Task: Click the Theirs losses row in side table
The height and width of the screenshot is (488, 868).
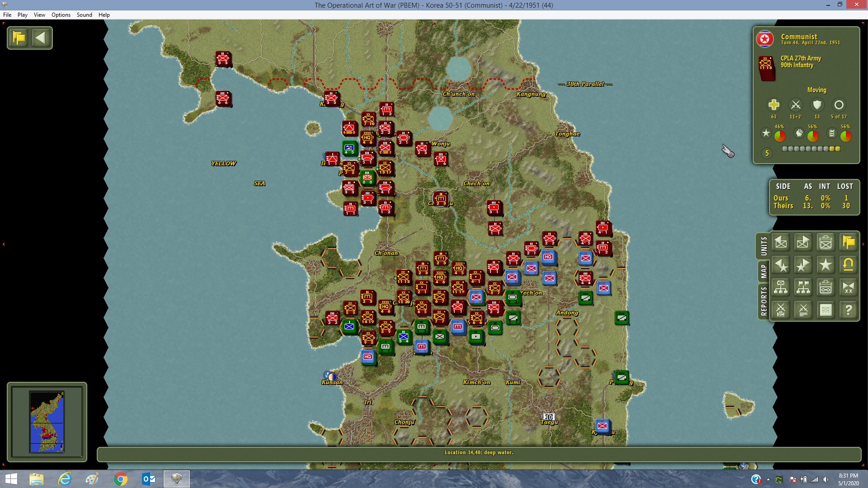Action: [813, 206]
